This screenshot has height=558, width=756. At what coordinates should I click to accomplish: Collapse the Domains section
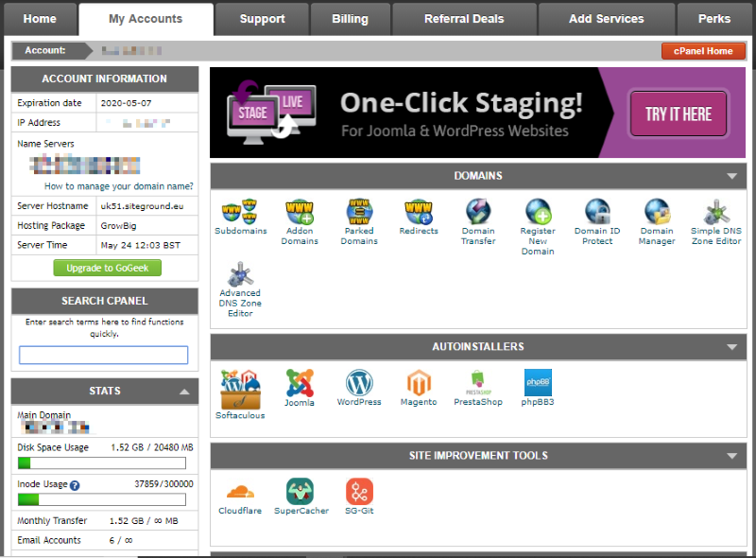(x=731, y=176)
